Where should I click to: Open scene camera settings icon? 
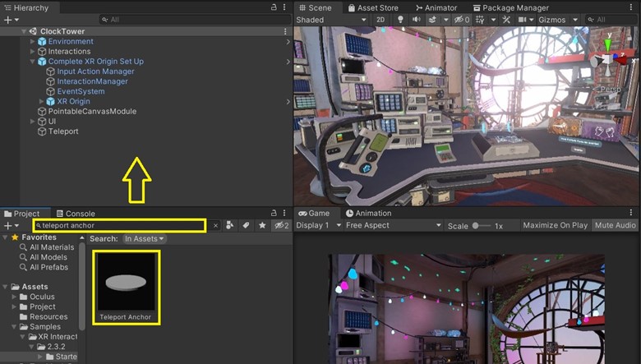click(x=522, y=20)
